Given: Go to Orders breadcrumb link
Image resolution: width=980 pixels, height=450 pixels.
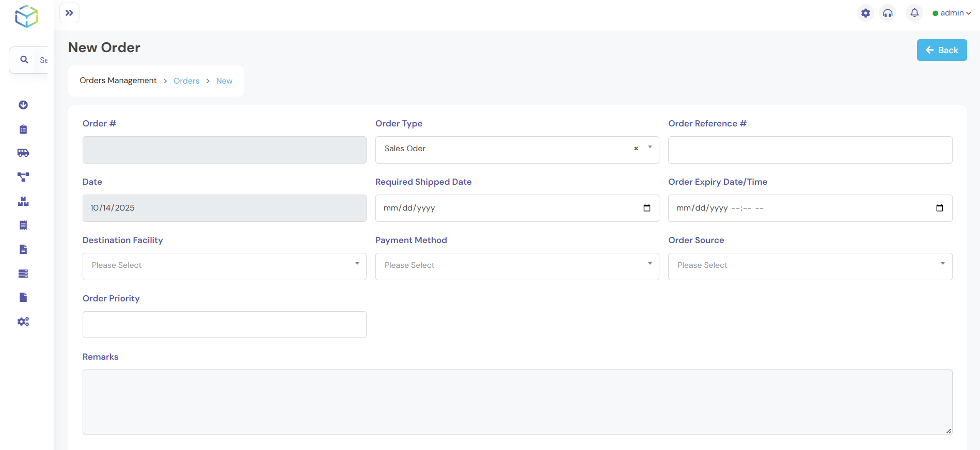Looking at the screenshot, I should coord(186,81).
